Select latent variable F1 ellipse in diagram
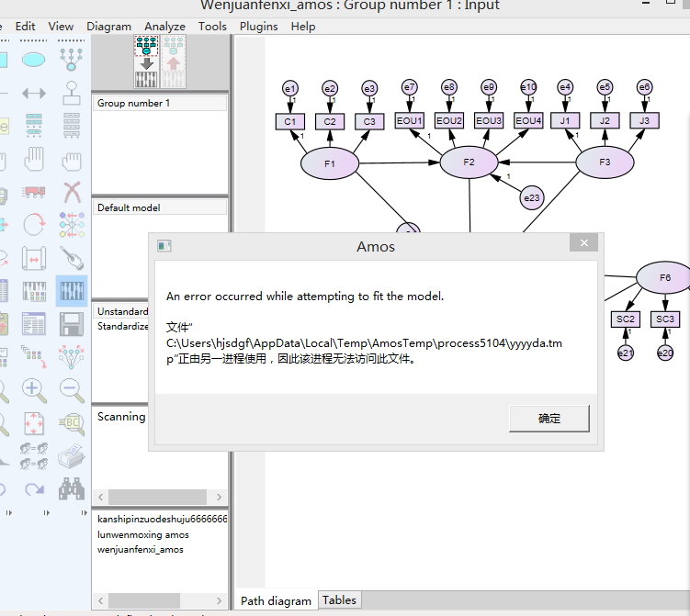Viewport: 690px width, 616px height. click(330, 163)
